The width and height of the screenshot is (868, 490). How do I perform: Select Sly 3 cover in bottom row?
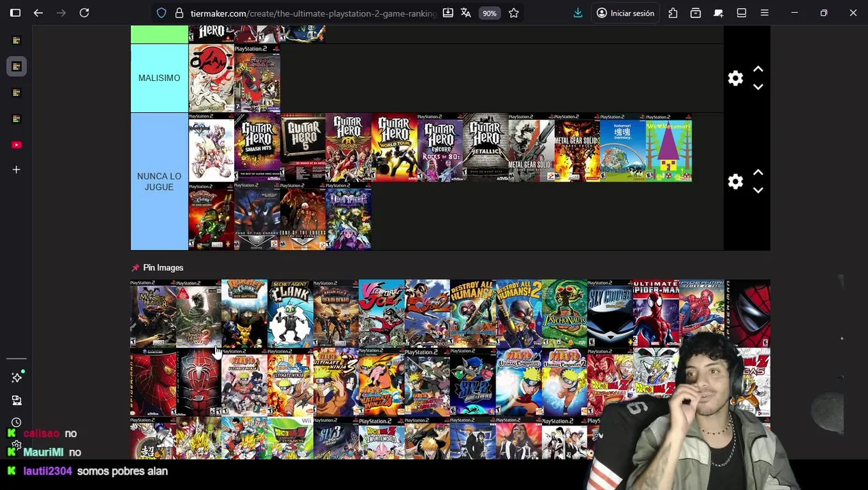[336, 439]
